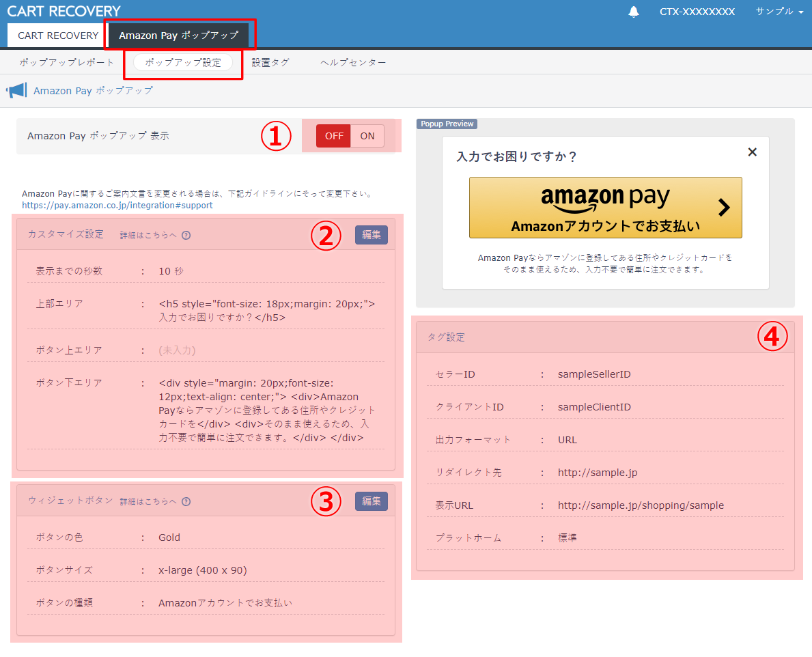Click help icon next to カスタマイズ設定 詳細はこちらへ
The image size is (812, 657).
point(186,235)
